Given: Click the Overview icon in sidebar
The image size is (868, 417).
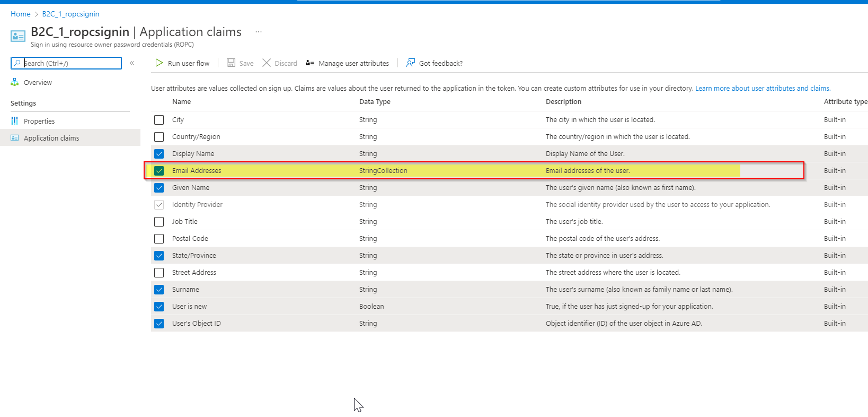Looking at the screenshot, I should [15, 82].
